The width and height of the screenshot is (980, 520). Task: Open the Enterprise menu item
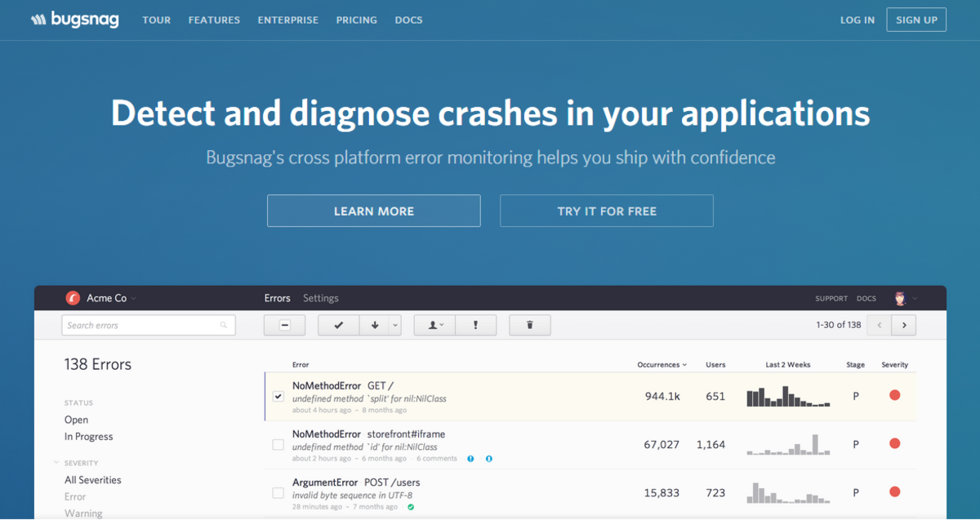[x=288, y=20]
